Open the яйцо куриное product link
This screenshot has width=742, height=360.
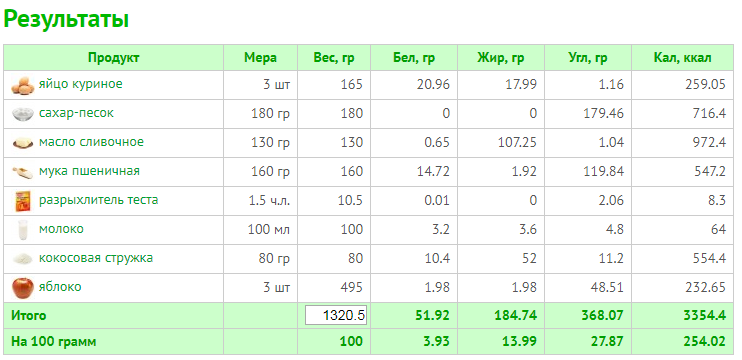click(80, 84)
